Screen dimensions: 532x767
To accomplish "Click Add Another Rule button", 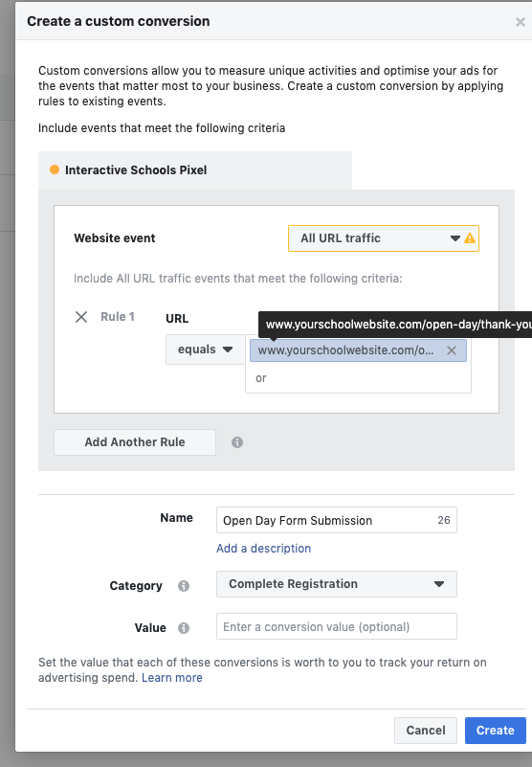I will click(135, 442).
